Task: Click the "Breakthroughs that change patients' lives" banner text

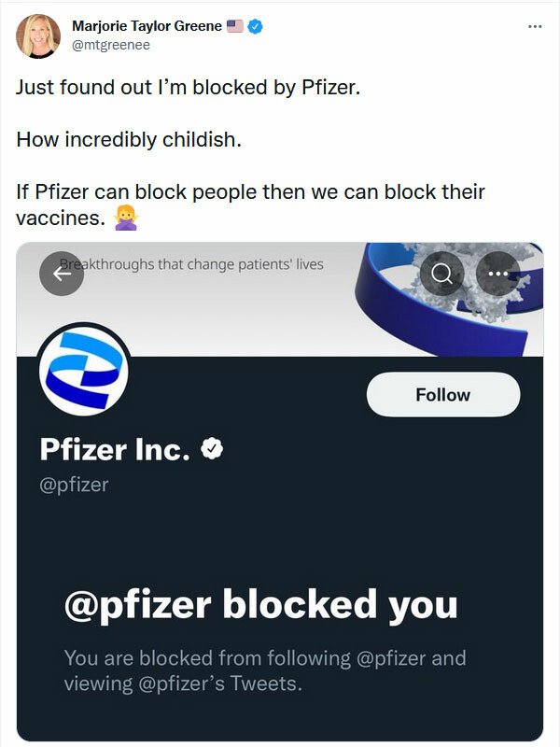Action: pyautogui.click(x=191, y=264)
